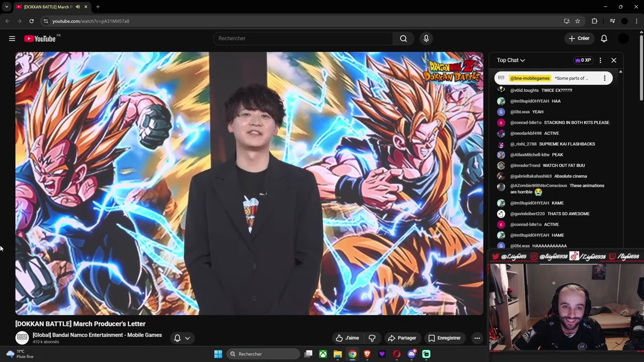644x362 pixels.
Task: Open weather widget Pluie fine
Action: [20, 354]
